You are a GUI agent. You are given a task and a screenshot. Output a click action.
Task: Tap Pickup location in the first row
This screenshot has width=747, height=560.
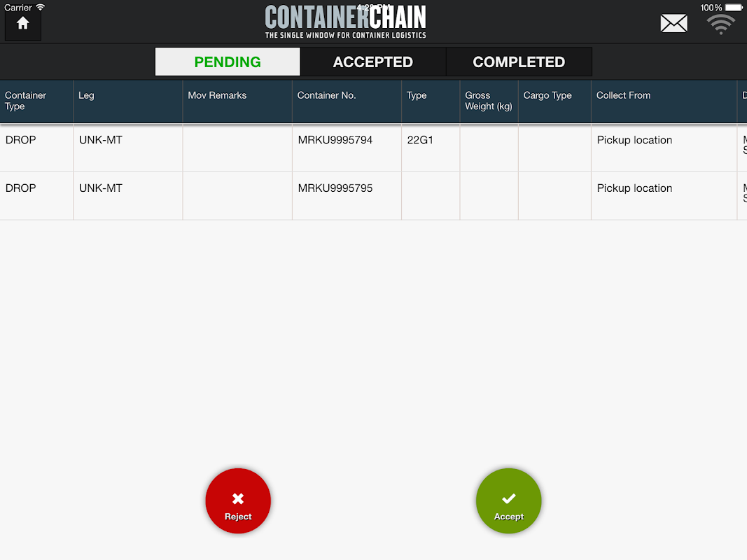(x=634, y=140)
